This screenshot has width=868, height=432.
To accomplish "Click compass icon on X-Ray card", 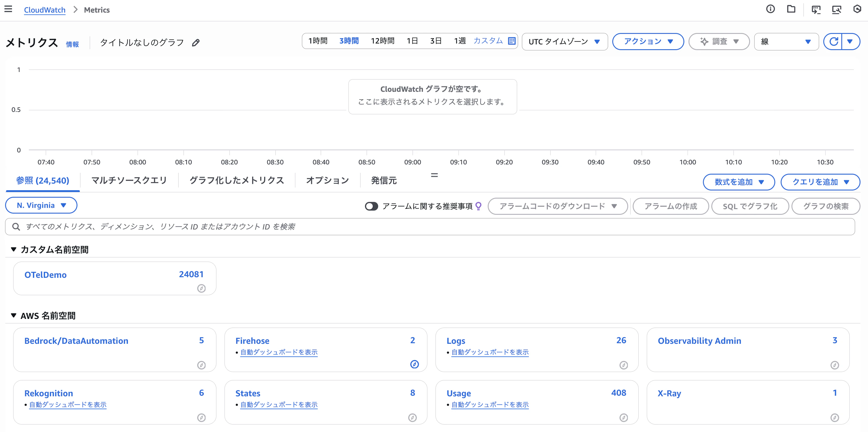I will pyautogui.click(x=835, y=418).
